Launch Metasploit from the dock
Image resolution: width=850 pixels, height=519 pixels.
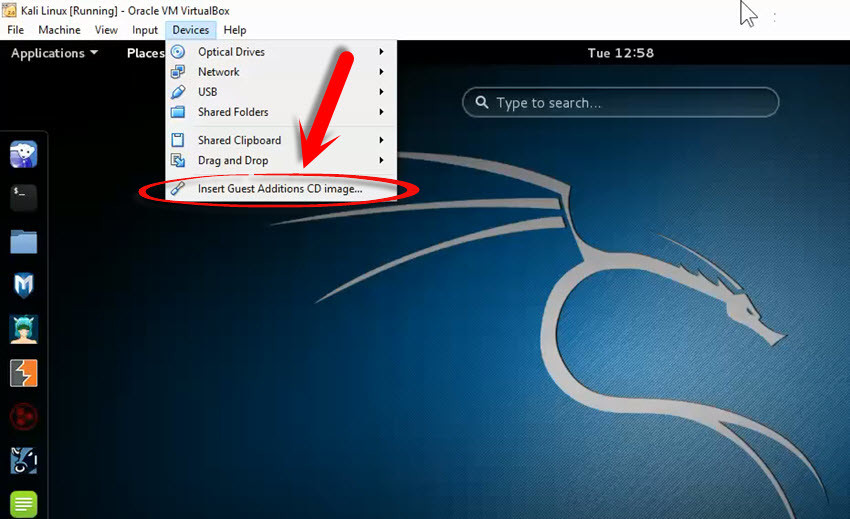click(23, 285)
